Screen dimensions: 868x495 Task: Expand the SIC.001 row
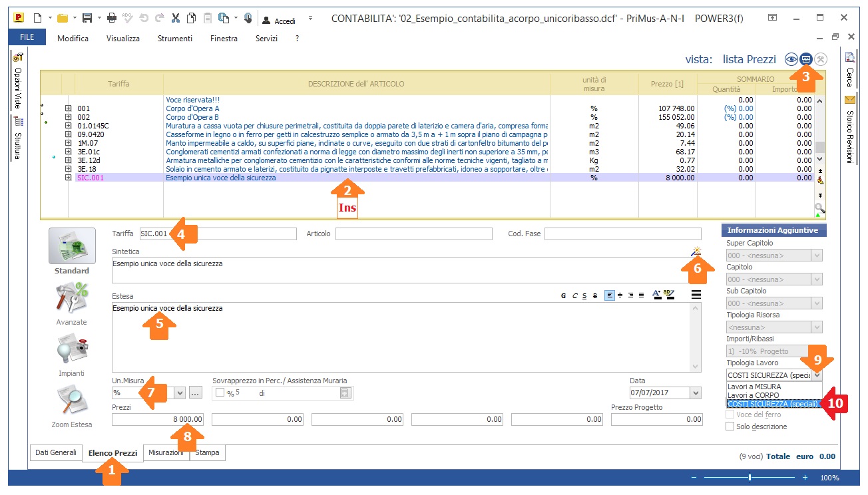pyautogui.click(x=68, y=178)
